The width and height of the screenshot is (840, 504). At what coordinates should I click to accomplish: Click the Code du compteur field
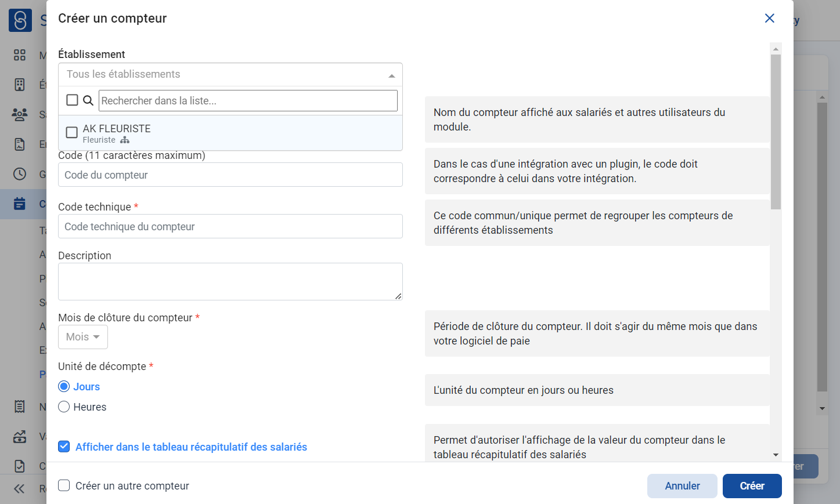230,175
